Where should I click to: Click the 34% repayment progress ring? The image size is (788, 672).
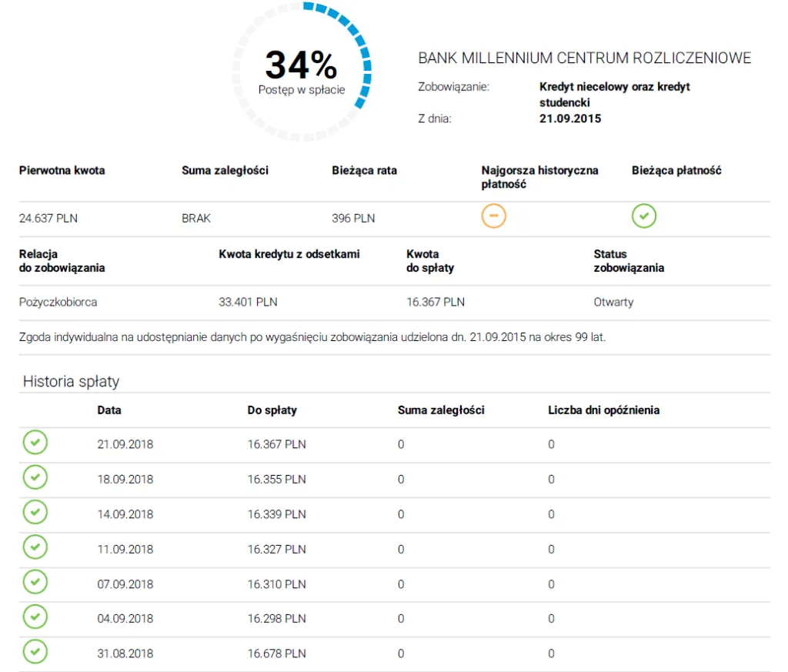click(x=302, y=72)
